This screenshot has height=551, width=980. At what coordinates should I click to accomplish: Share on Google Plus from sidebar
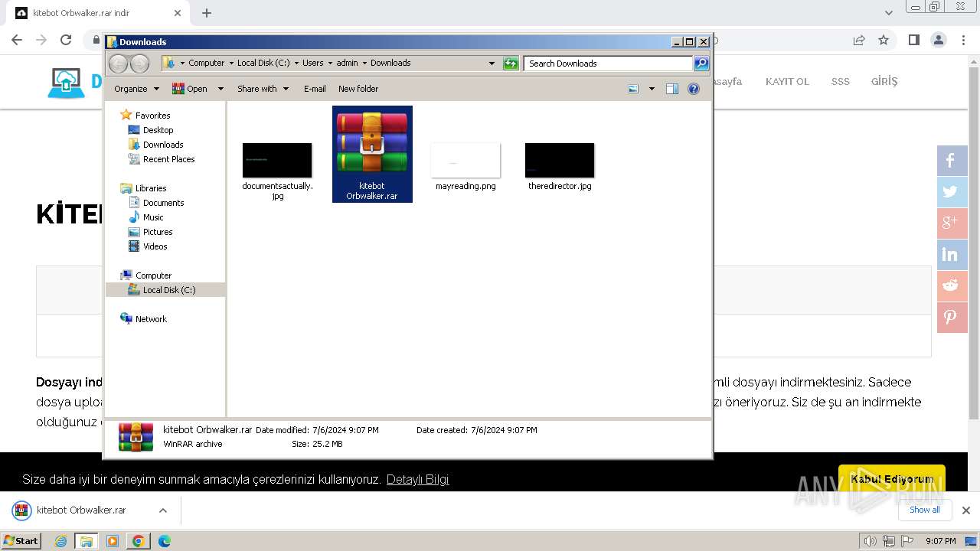tap(952, 223)
